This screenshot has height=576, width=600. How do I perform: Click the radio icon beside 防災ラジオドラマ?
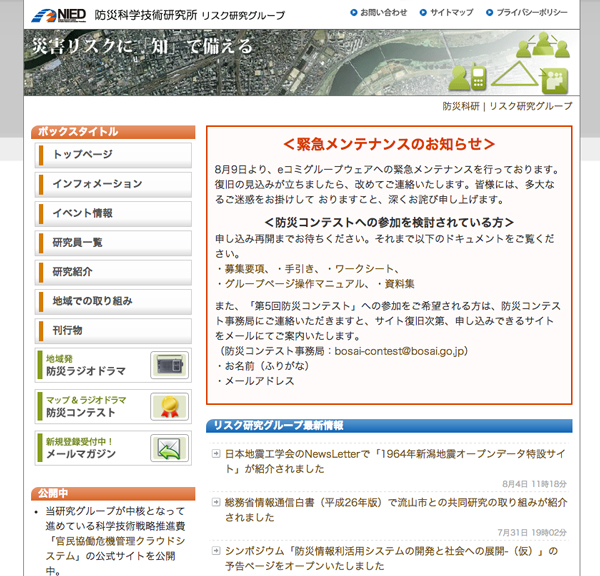pos(169,365)
